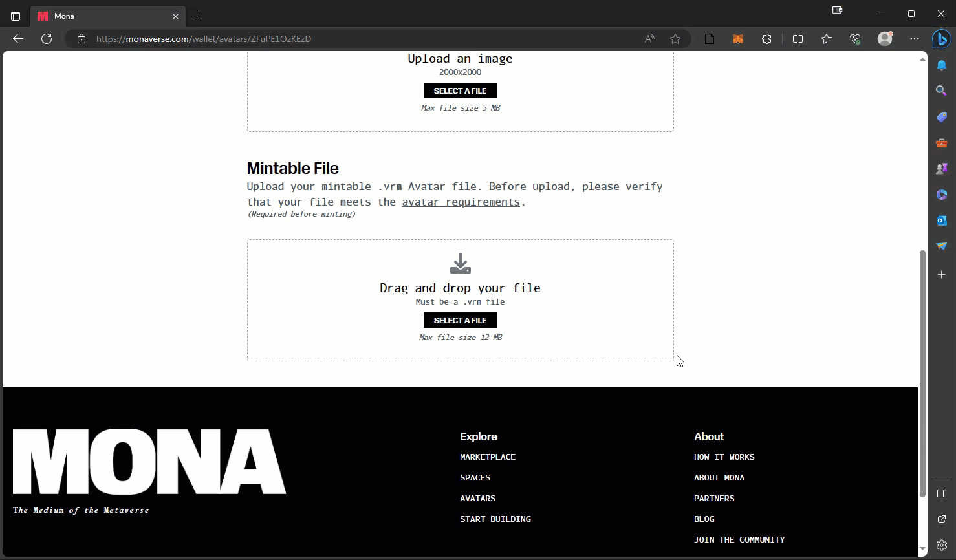Click the sidebar search magnifier icon
956x560 pixels.
(941, 91)
